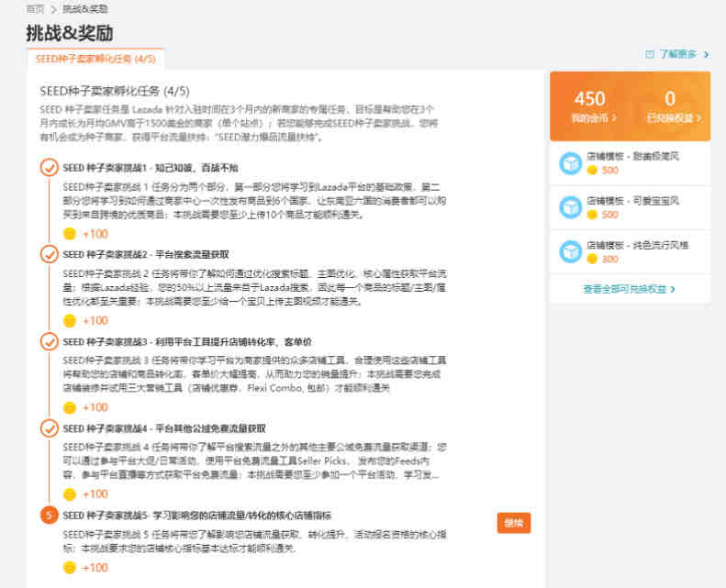Open SEED 种子卖家挑战3 title
Image resolution: width=726 pixels, height=588 pixels.
tap(187, 342)
